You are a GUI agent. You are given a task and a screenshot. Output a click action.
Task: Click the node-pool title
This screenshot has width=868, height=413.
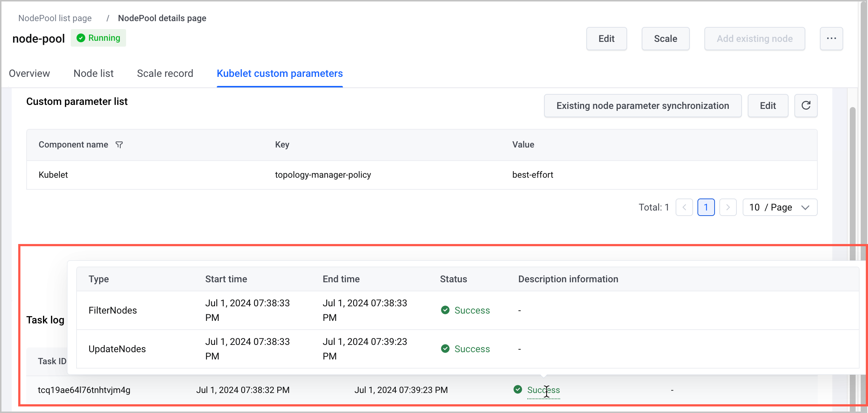[39, 39]
